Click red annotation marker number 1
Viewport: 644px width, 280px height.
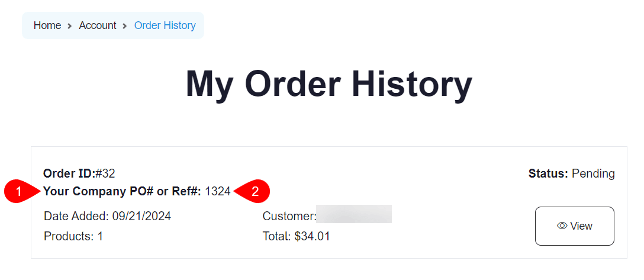pos(20,191)
